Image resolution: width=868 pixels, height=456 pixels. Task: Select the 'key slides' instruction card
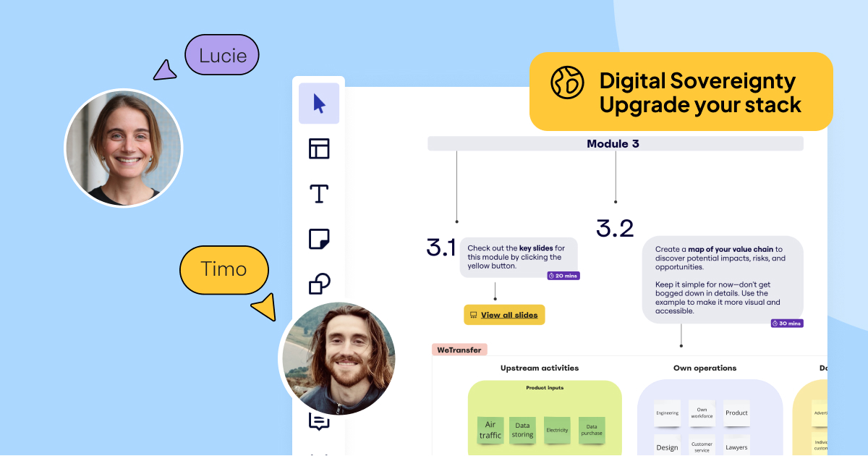click(519, 257)
